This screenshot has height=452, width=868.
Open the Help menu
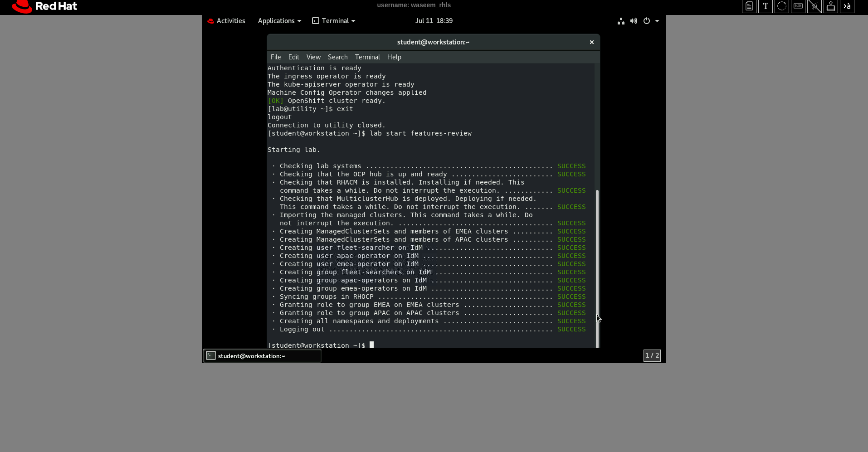(x=394, y=57)
